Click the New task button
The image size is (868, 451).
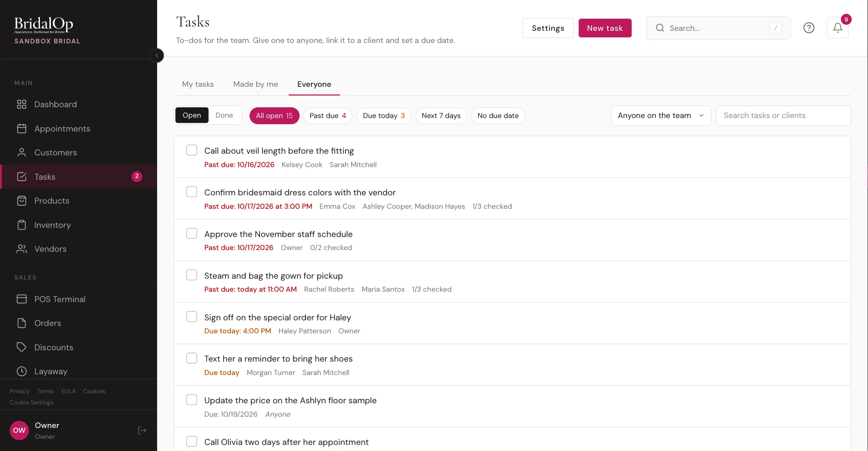coord(605,28)
